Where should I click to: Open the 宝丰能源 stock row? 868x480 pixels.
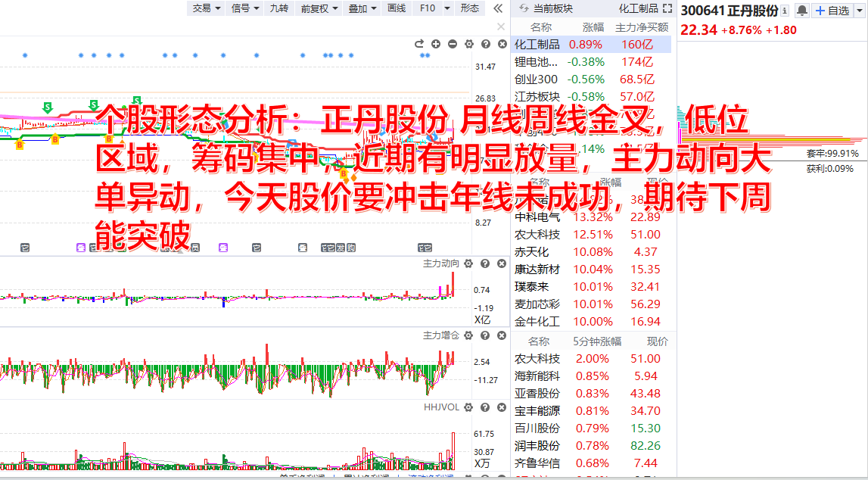point(591,411)
